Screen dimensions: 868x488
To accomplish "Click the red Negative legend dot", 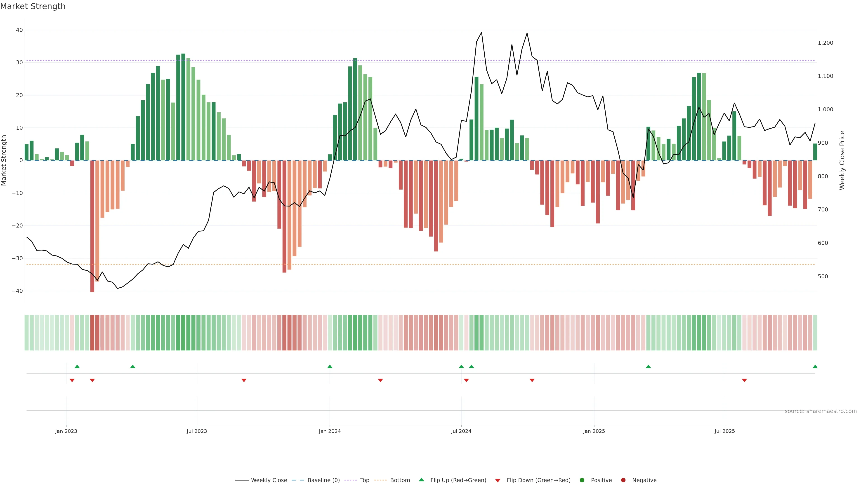I will tap(623, 480).
